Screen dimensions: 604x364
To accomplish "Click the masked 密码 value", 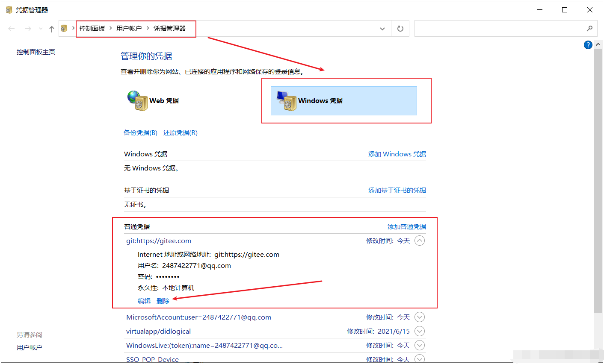I will tap(168, 277).
